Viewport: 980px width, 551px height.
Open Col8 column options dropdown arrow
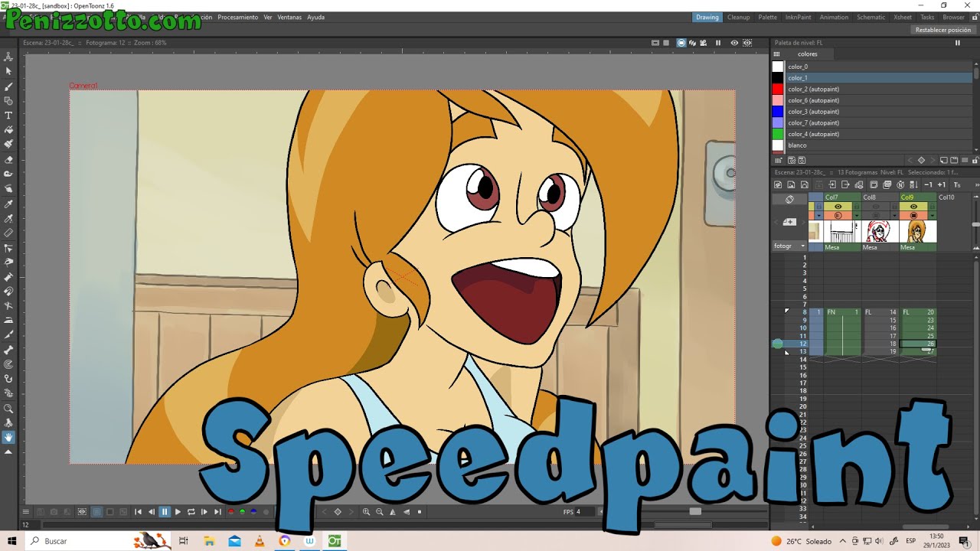[894, 216]
